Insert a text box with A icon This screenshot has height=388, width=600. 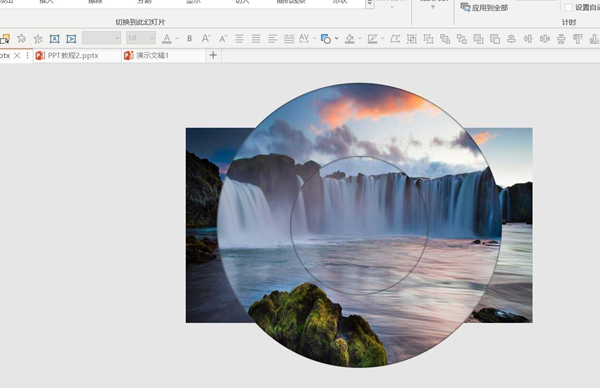pos(54,39)
